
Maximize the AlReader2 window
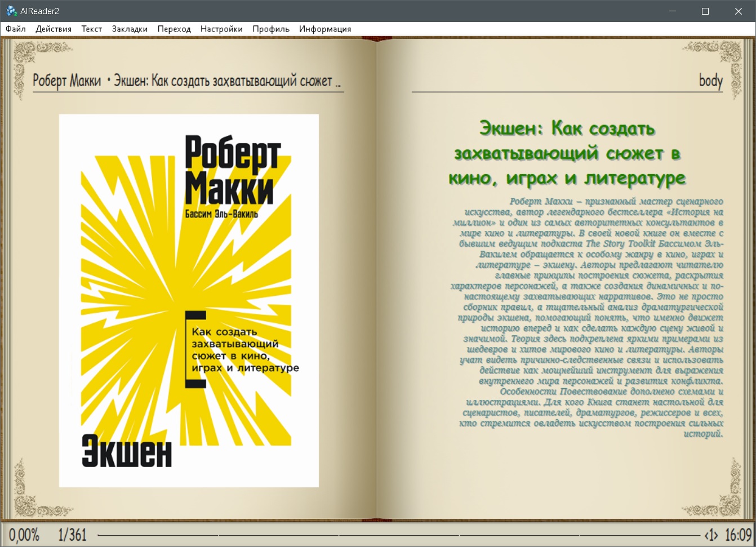pos(705,11)
